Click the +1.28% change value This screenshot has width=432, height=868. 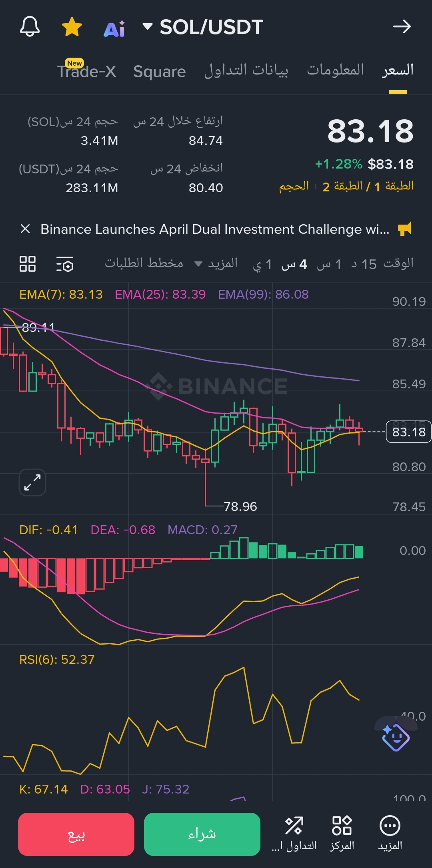339,164
